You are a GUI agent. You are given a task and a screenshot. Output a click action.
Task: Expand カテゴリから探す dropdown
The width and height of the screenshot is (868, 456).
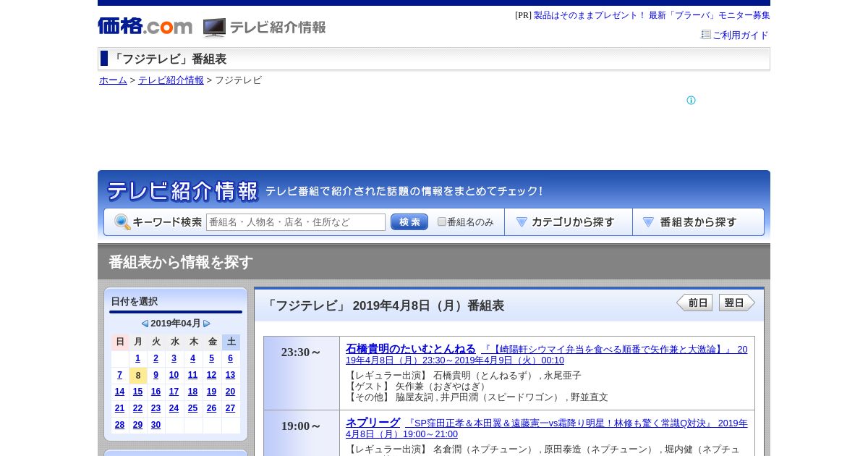point(569,222)
